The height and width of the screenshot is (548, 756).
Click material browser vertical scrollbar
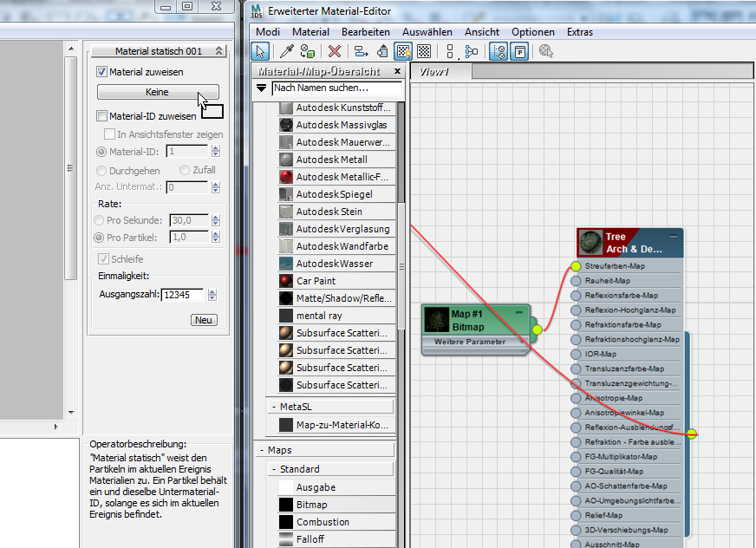click(x=401, y=266)
